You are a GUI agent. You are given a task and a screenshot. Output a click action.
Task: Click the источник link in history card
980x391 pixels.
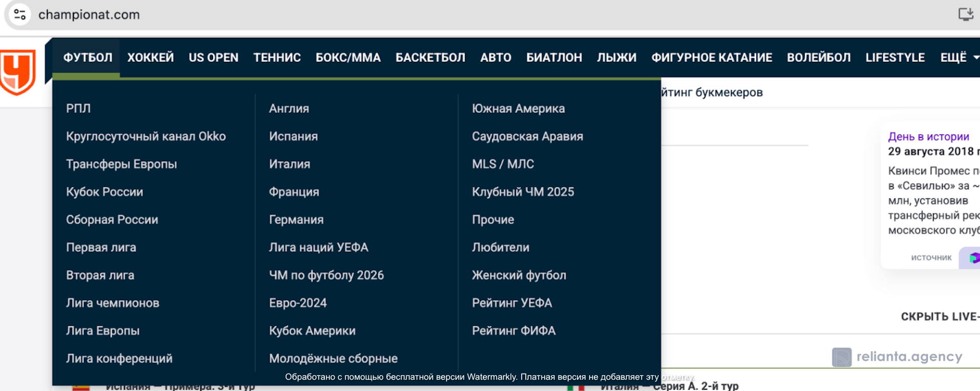click(x=931, y=258)
